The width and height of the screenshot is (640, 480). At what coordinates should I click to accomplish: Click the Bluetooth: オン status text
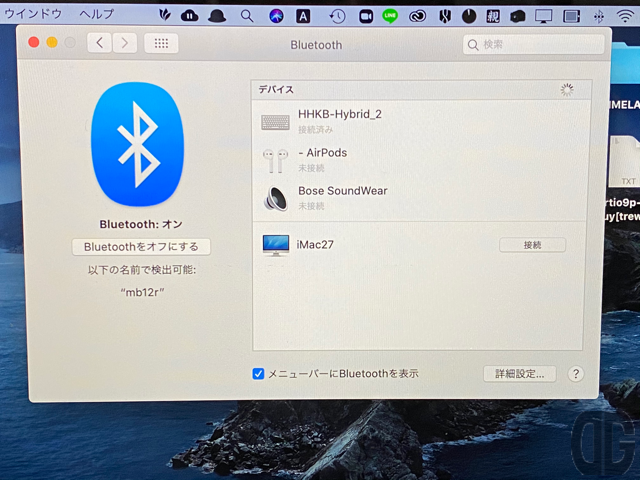141,224
